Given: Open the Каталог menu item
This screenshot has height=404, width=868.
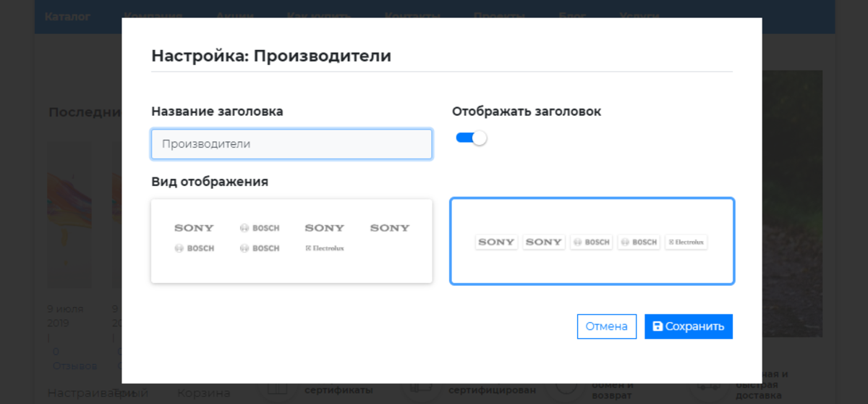Looking at the screenshot, I should (x=67, y=16).
